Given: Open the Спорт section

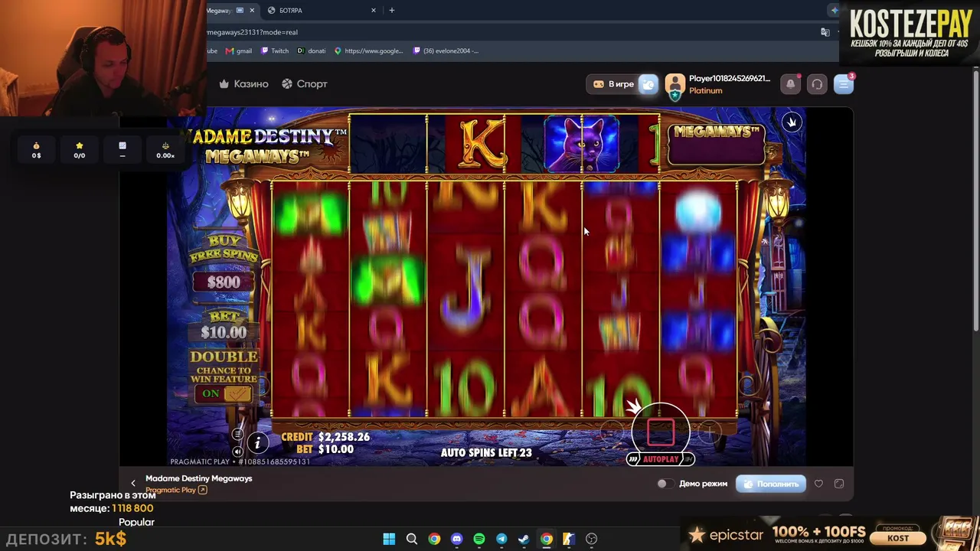Looking at the screenshot, I should click(304, 84).
